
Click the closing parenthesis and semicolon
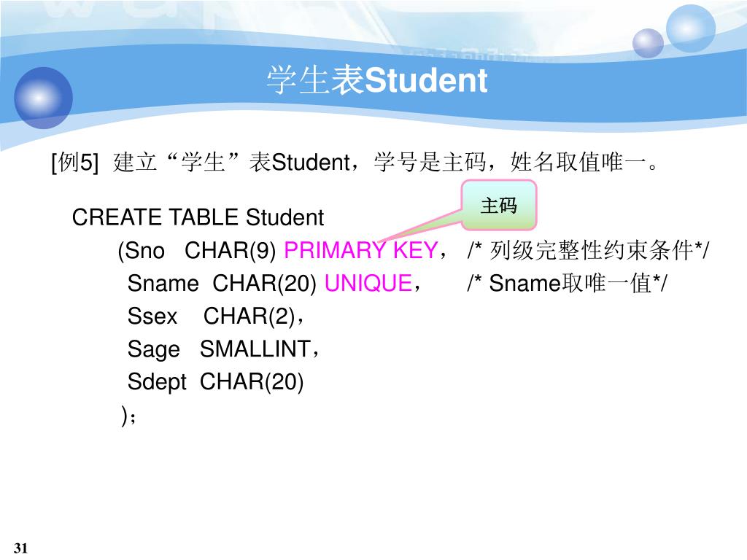(x=128, y=416)
